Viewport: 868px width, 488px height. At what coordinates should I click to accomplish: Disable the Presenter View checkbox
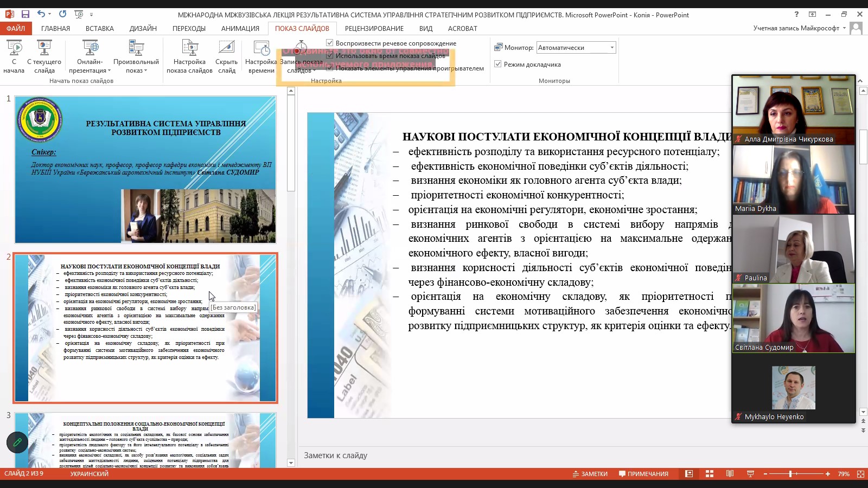[x=498, y=64]
